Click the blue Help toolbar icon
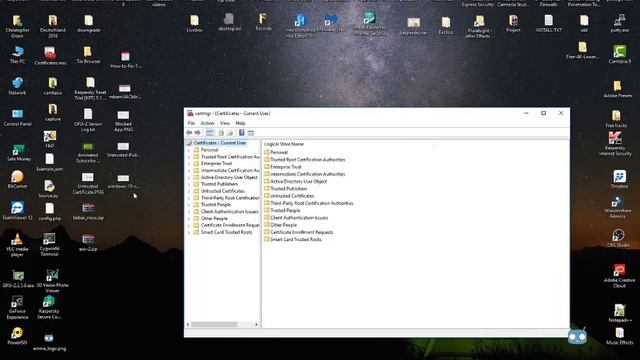The image size is (640, 360). pyautogui.click(x=242, y=133)
